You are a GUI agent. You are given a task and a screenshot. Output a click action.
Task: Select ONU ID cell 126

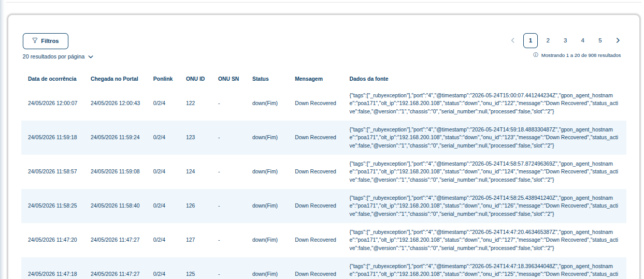[191, 205]
